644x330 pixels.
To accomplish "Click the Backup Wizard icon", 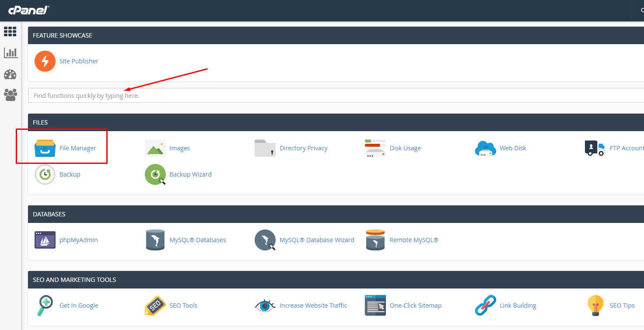I will 155,174.
